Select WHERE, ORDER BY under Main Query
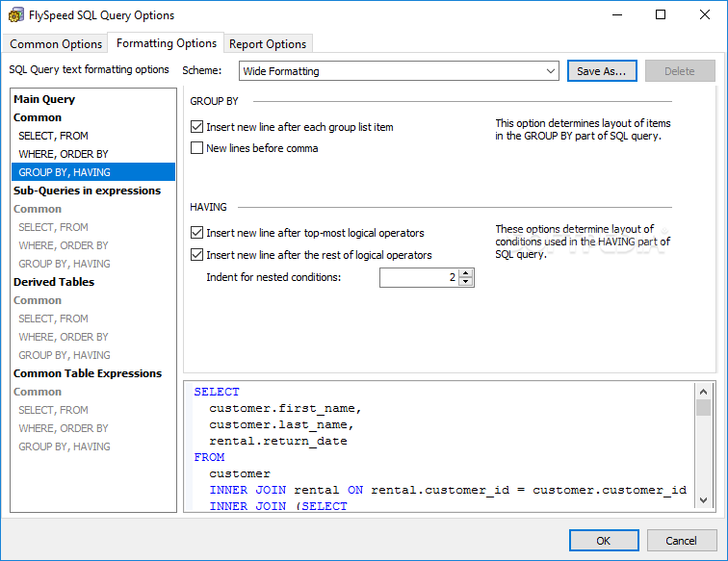The height and width of the screenshot is (561, 728). 63,154
